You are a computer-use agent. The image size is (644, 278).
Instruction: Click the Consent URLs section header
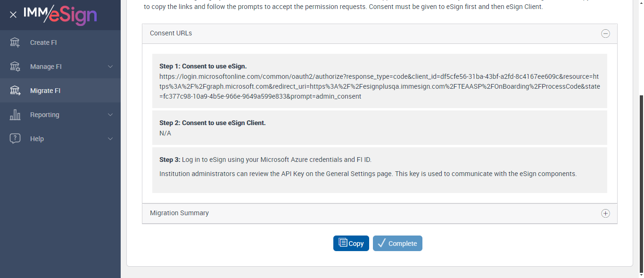tap(171, 34)
